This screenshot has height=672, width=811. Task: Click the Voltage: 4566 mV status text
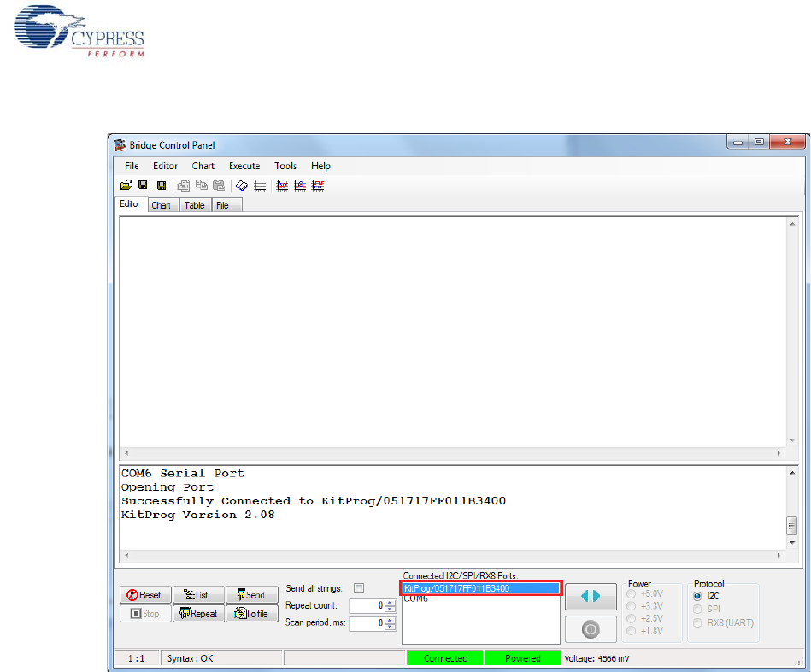(596, 658)
